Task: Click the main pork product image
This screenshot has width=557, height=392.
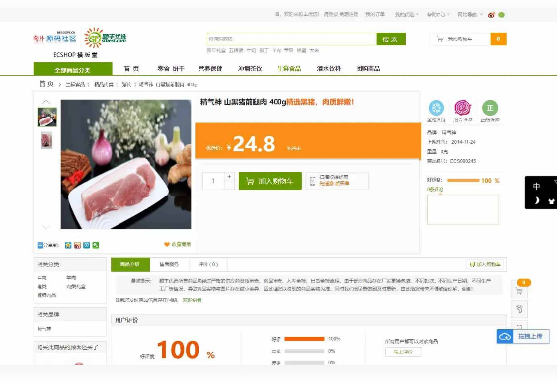Action: click(x=125, y=164)
